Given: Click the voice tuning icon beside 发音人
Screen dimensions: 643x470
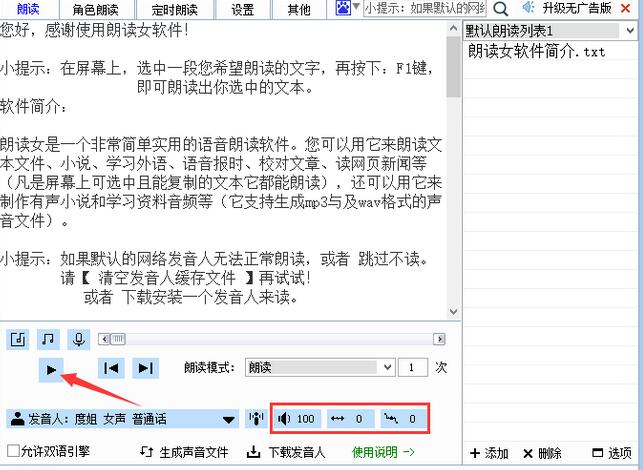Looking at the screenshot, I should (256, 419).
